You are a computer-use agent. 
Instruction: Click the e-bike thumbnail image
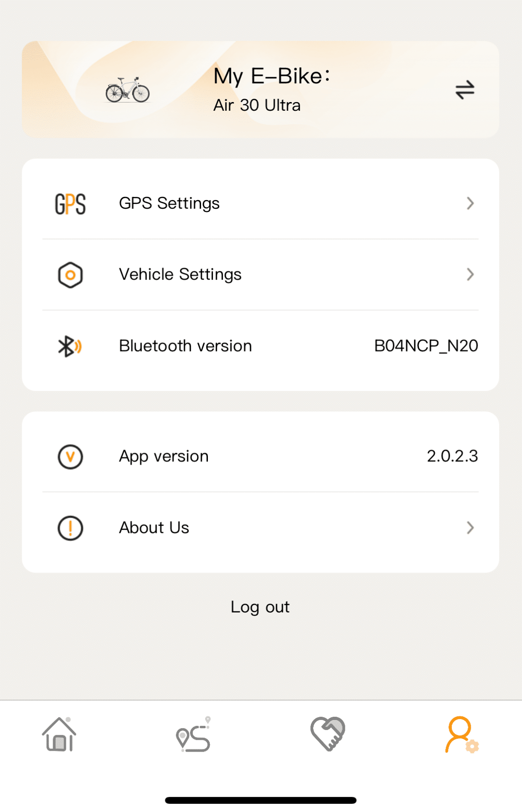(x=128, y=90)
